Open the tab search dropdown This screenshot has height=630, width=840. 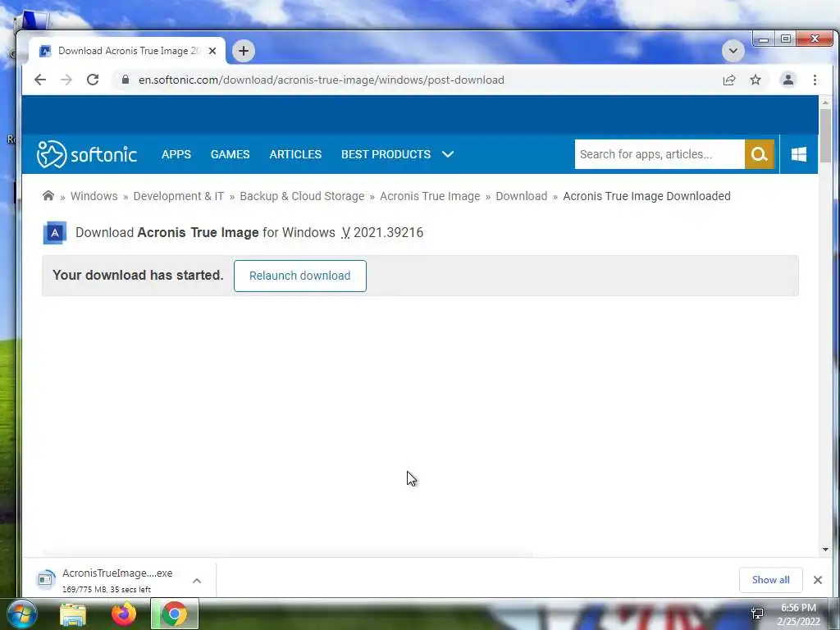733,51
